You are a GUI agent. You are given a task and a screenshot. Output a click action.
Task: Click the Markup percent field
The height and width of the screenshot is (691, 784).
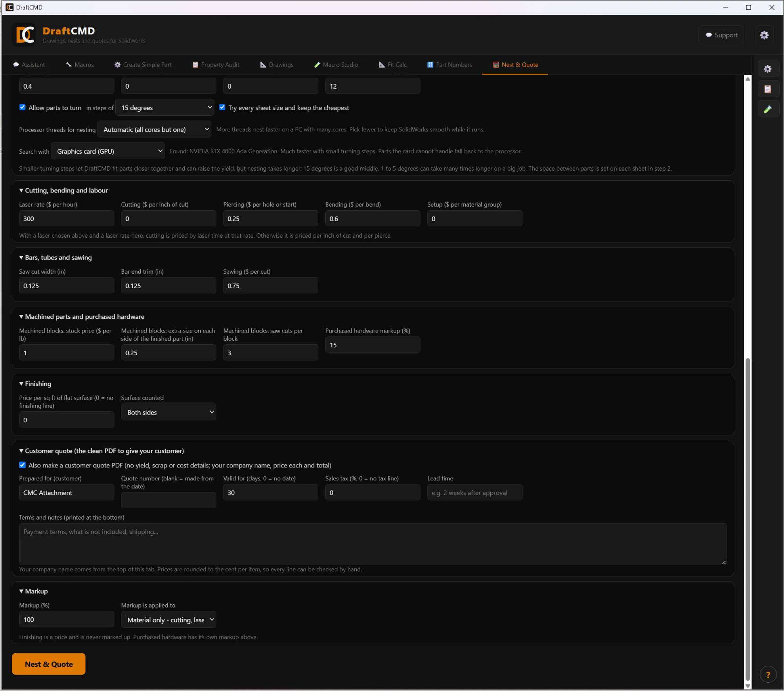[67, 620]
